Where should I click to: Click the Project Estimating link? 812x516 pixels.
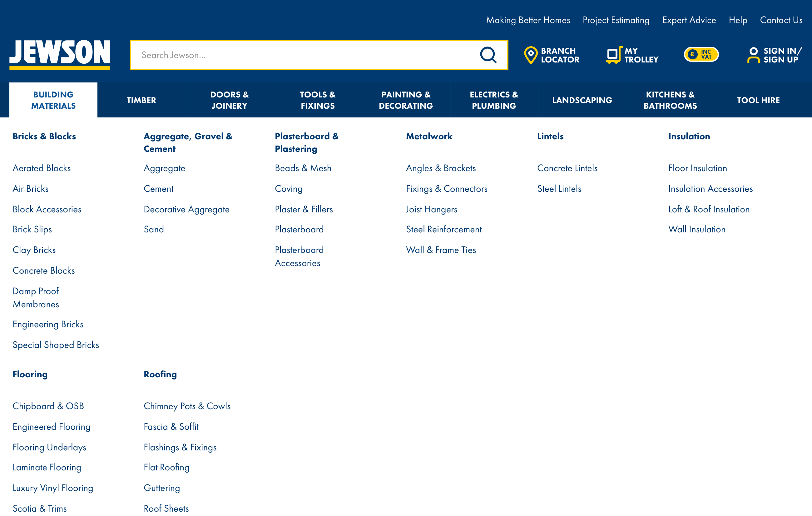coord(616,20)
